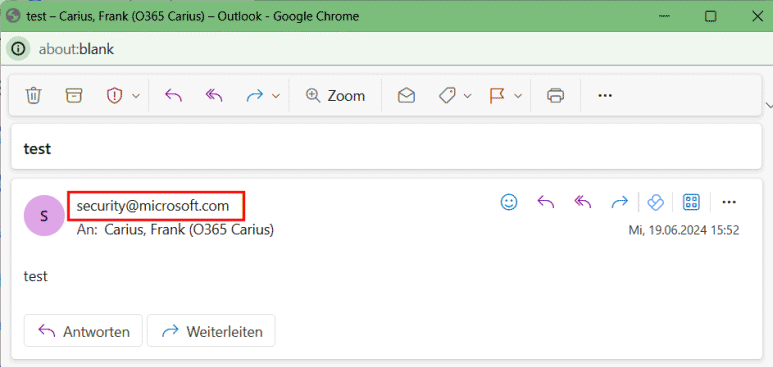Expand the categorize tag dropdown
Viewport: 773px width, 367px height.
click(x=467, y=96)
